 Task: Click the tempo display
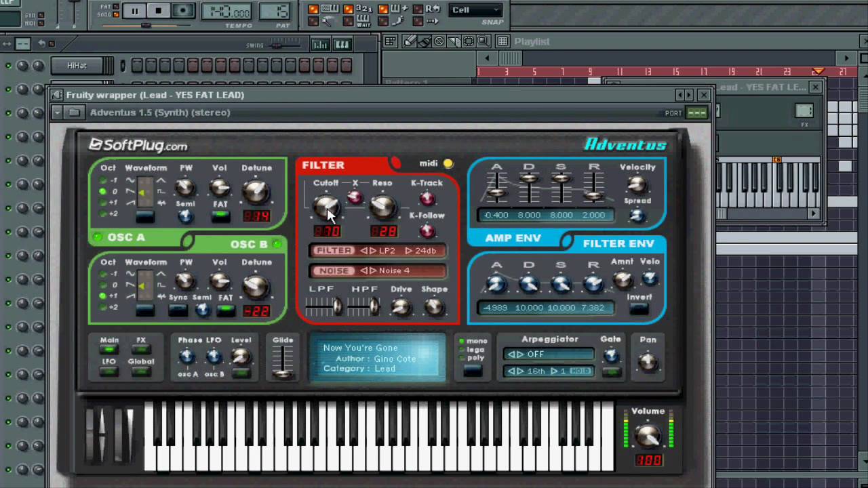(227, 12)
